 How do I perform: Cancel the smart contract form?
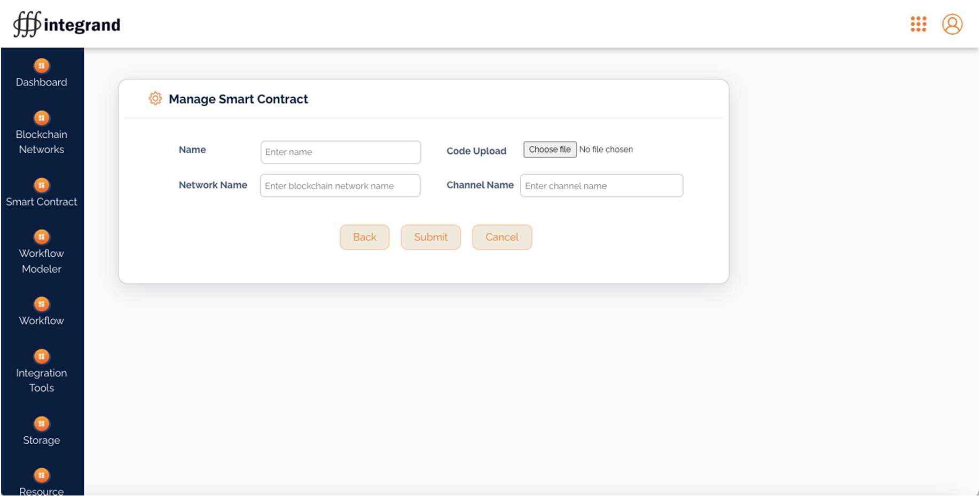[501, 237]
